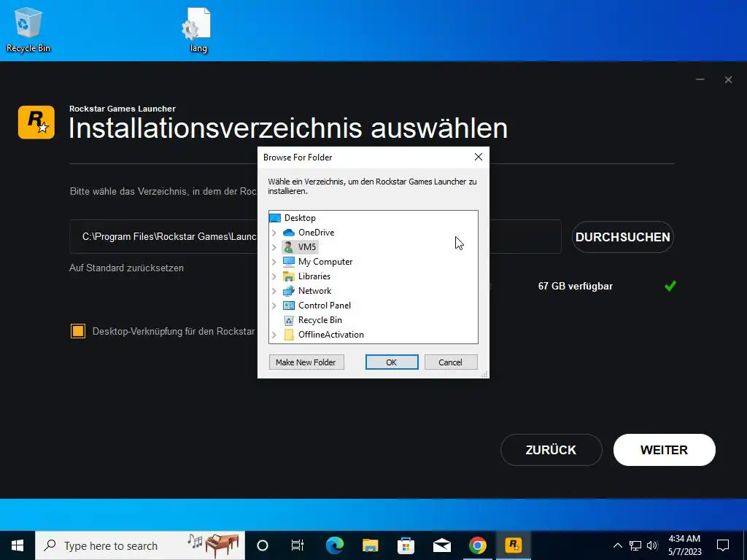Viewport: 747px width, 560px height.
Task: Expand the Network tree node
Action: [x=274, y=292]
